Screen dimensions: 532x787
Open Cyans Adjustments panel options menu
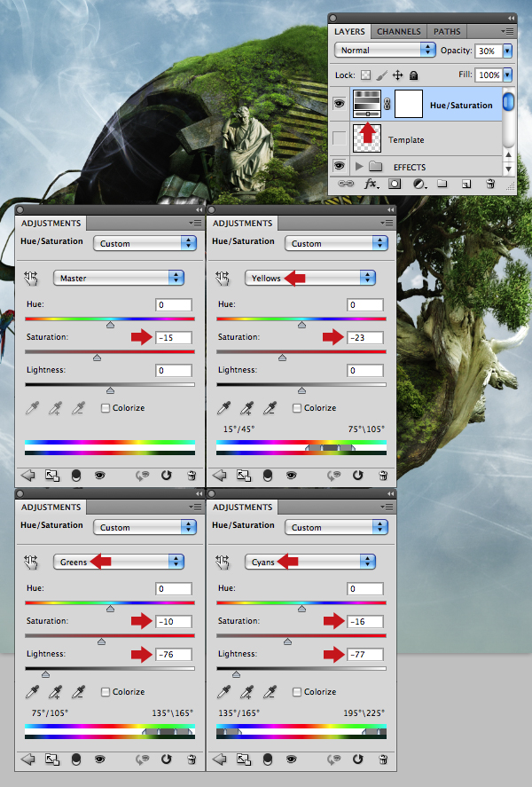coord(387,507)
